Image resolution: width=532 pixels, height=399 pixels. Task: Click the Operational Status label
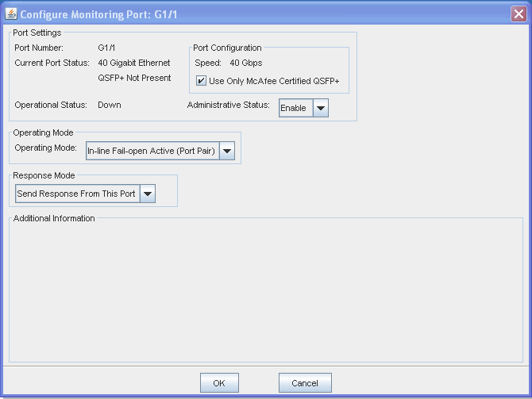51,105
